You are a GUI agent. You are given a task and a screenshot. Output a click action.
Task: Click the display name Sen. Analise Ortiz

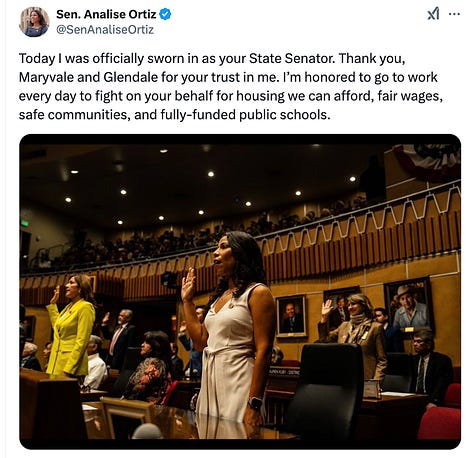point(106,14)
